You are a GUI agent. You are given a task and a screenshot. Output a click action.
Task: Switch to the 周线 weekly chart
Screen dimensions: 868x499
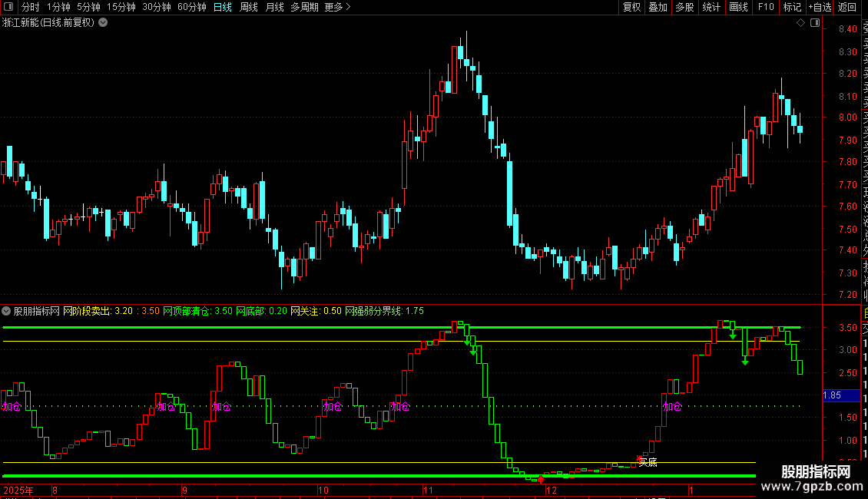tap(249, 7)
